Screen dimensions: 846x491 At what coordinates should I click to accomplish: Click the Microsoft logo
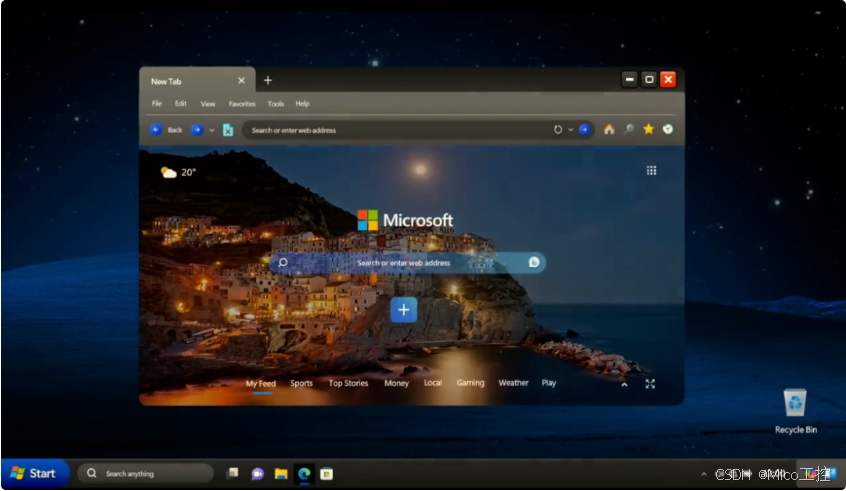point(405,220)
